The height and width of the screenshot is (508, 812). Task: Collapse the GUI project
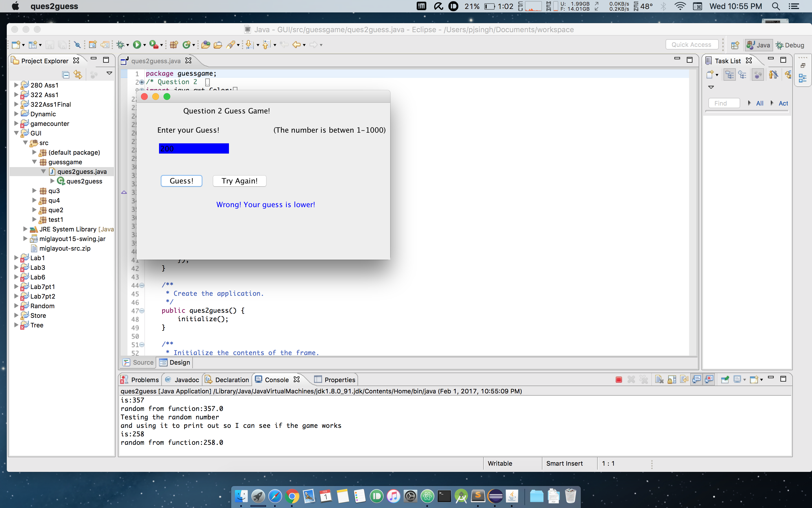coord(16,133)
